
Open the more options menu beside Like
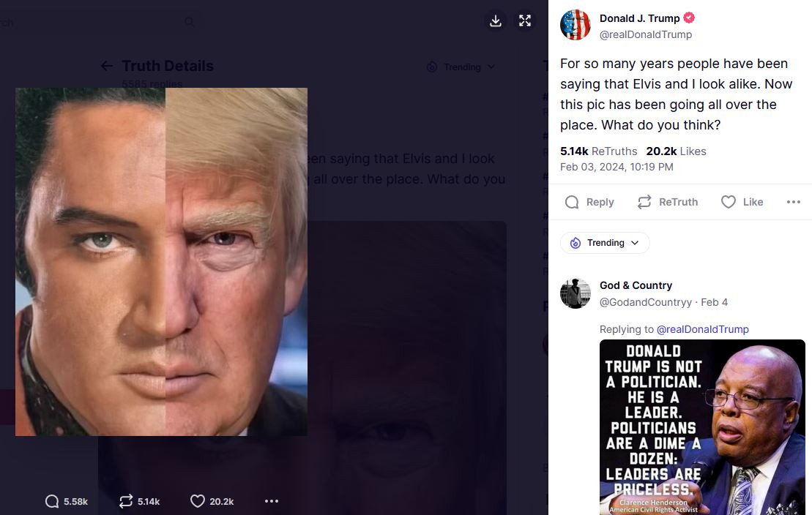[793, 202]
